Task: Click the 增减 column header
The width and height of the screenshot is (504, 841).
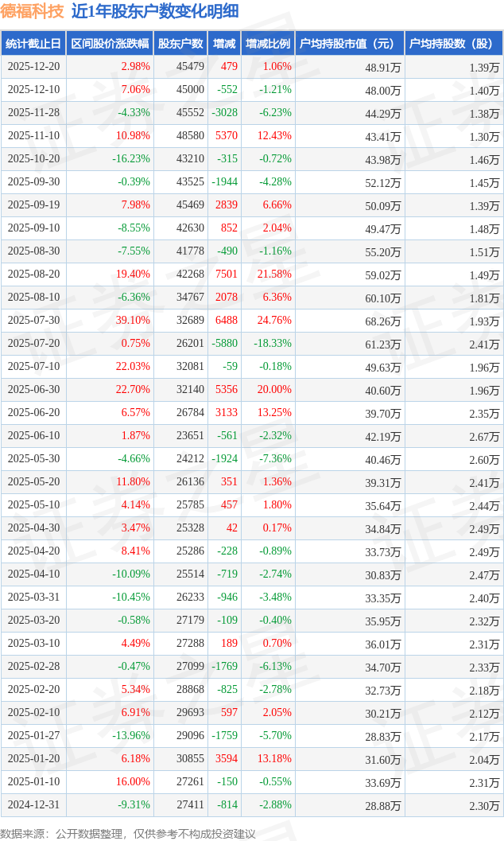Action: [x=224, y=44]
